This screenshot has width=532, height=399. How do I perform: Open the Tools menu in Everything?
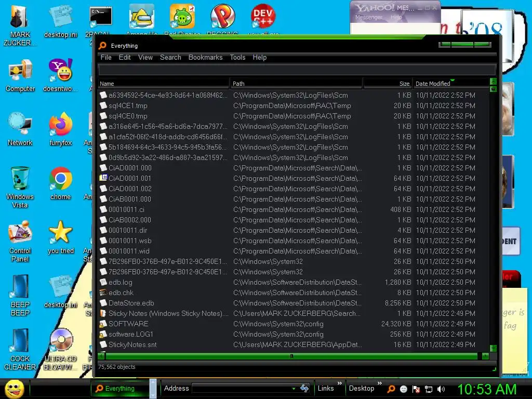[x=237, y=57]
